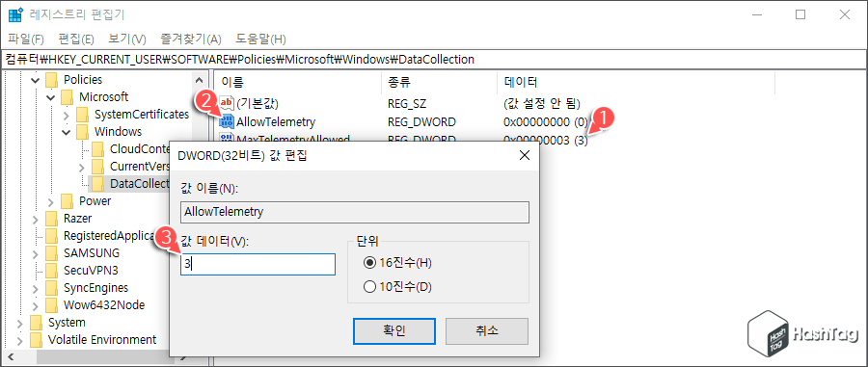Expand the Razer tree node
The image size is (868, 367).
point(36,219)
